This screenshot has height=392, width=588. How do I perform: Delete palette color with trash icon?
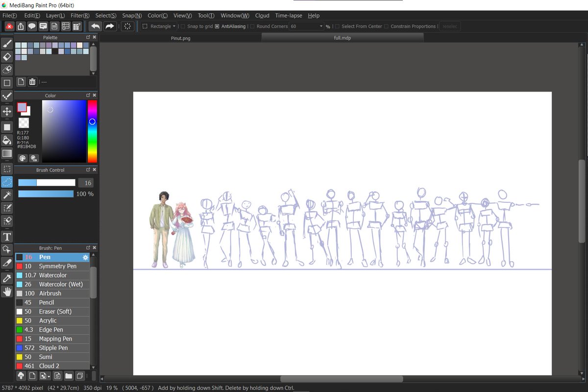tap(32, 82)
